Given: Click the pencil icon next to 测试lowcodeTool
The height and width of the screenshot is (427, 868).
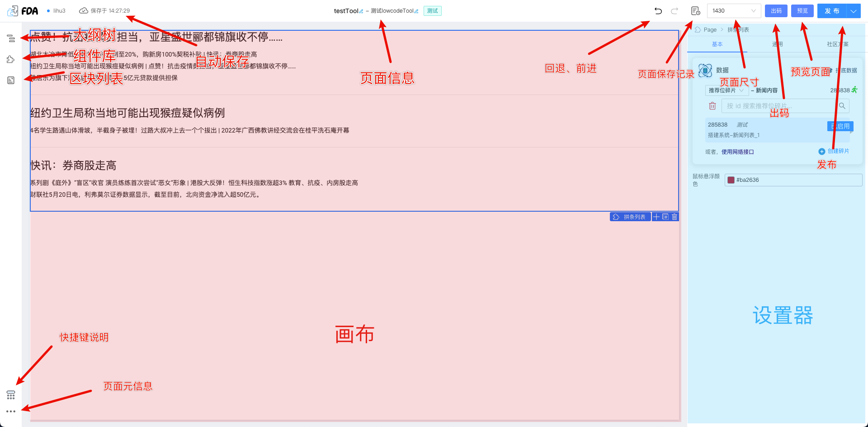Looking at the screenshot, I should [x=416, y=11].
